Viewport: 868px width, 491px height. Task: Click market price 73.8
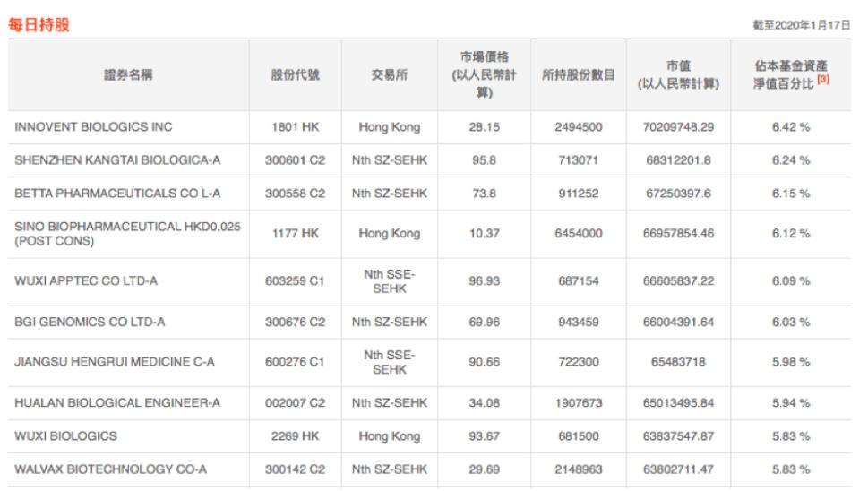[485, 194]
